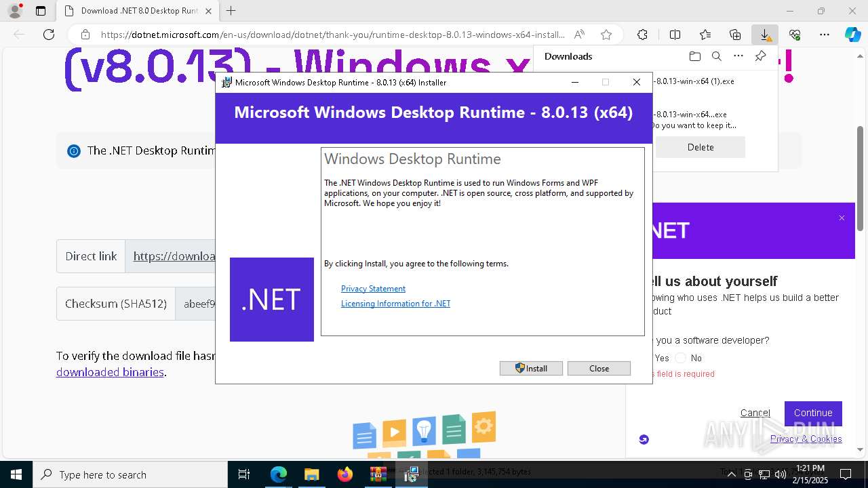Open Split screen icon in Edge toolbar
Image resolution: width=868 pixels, height=488 pixels.
coord(675,35)
